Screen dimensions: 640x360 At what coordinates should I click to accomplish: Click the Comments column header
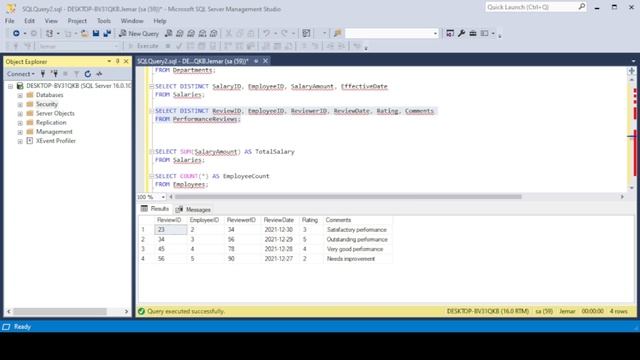click(x=358, y=220)
